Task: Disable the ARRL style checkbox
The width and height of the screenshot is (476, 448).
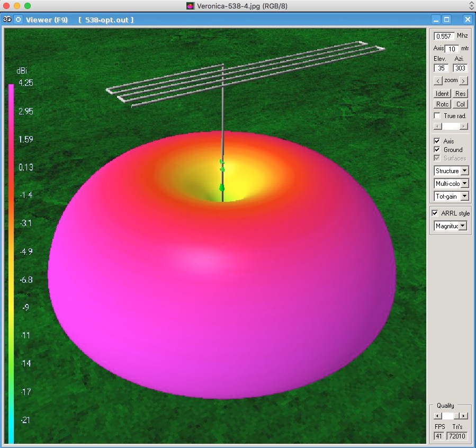Action: point(435,213)
